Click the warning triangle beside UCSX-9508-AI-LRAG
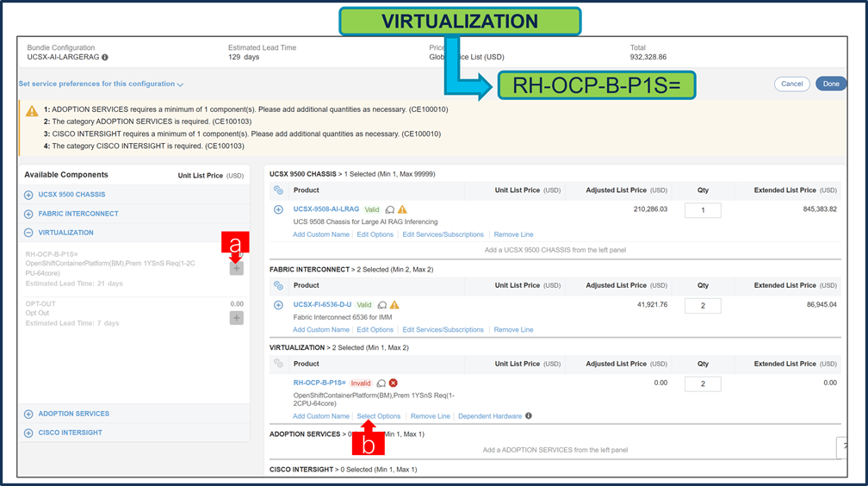Viewport: 868px width, 486px height. 402,209
